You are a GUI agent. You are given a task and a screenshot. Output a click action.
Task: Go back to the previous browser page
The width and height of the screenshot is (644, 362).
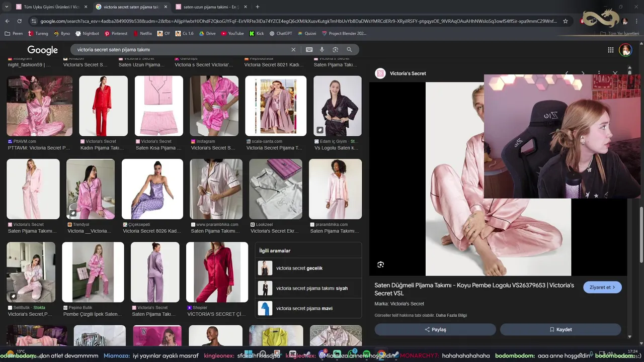click(x=7, y=21)
